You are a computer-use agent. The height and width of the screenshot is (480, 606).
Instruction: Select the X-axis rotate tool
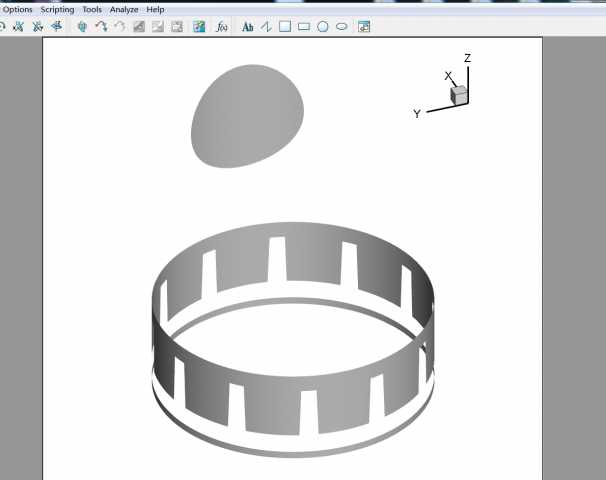(x=17, y=27)
